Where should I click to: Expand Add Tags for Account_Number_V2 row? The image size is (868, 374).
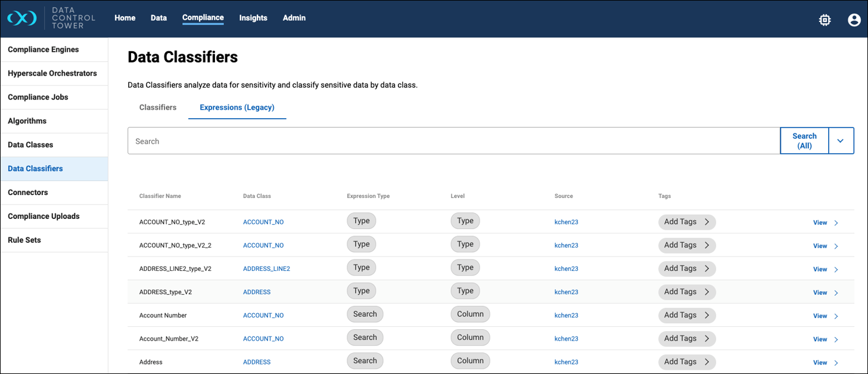coord(686,338)
